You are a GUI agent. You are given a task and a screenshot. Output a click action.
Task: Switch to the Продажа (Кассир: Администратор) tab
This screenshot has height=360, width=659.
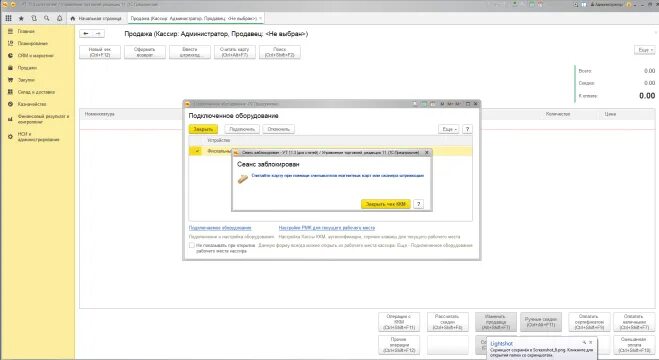(193, 18)
